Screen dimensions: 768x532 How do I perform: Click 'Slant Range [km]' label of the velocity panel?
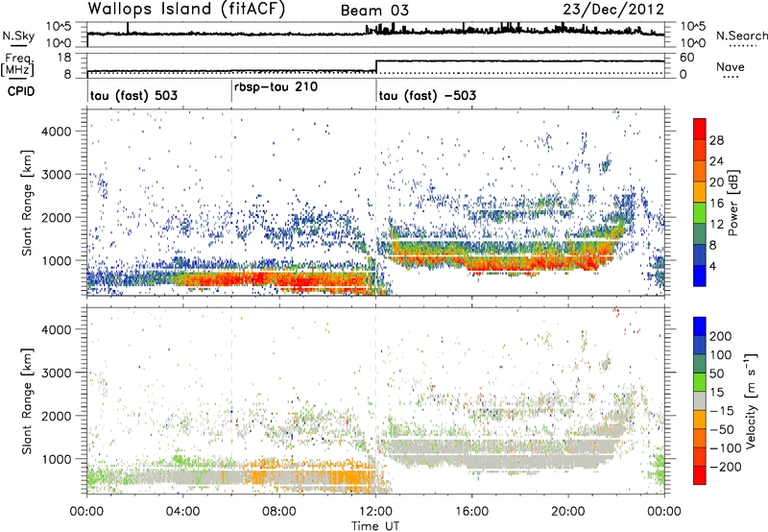pos(27,400)
